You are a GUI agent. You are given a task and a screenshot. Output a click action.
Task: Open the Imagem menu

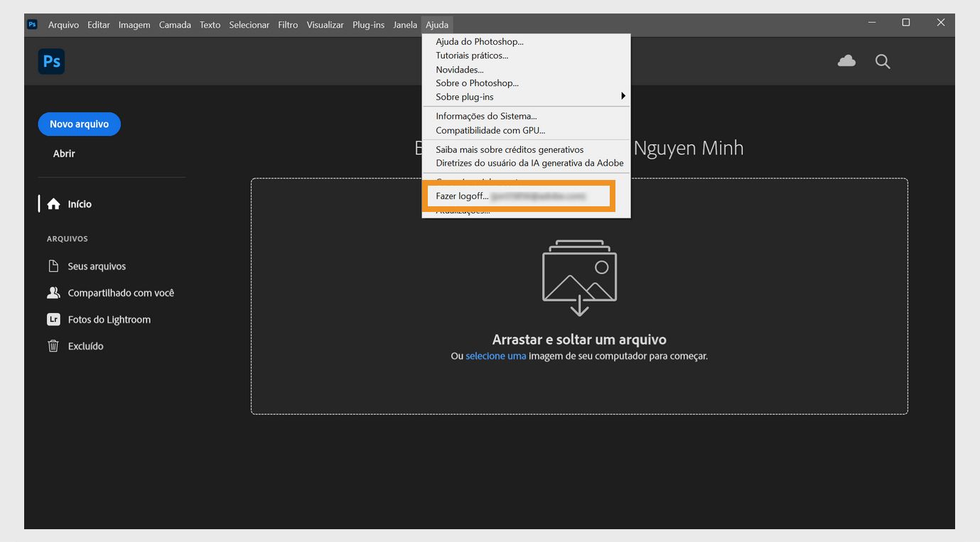[134, 25]
